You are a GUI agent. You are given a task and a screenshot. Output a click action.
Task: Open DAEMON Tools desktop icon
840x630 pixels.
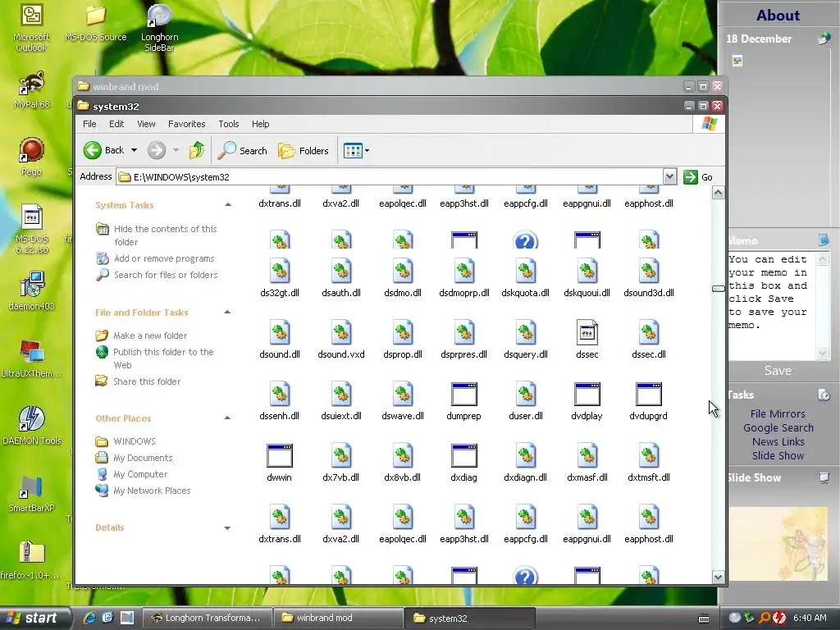tap(32, 426)
